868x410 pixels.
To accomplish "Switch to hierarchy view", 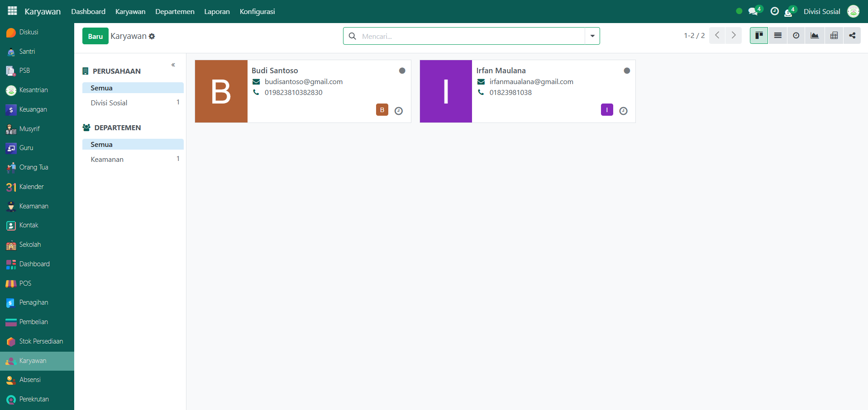I will tap(852, 36).
